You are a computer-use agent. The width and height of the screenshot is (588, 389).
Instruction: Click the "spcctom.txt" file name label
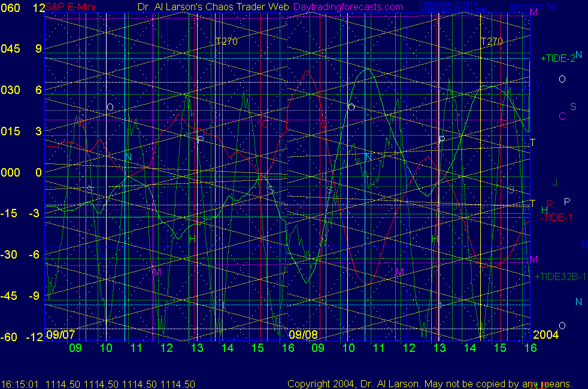tap(532, 7)
